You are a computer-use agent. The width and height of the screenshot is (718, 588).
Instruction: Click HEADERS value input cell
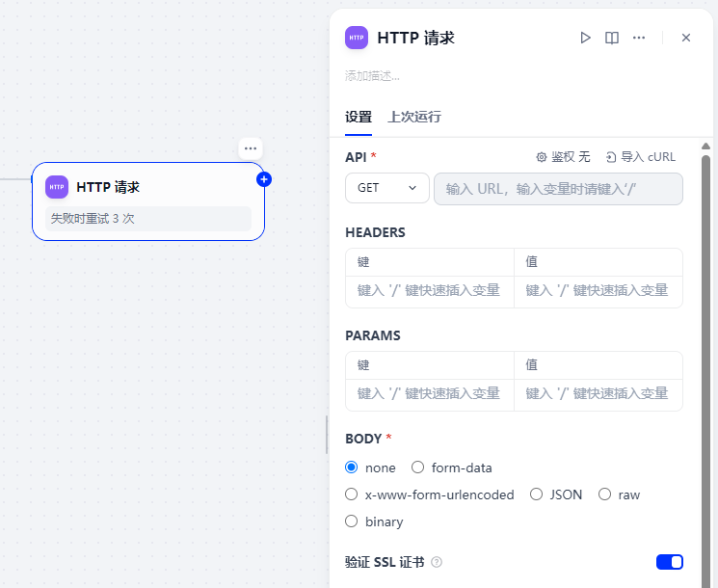[598, 290]
